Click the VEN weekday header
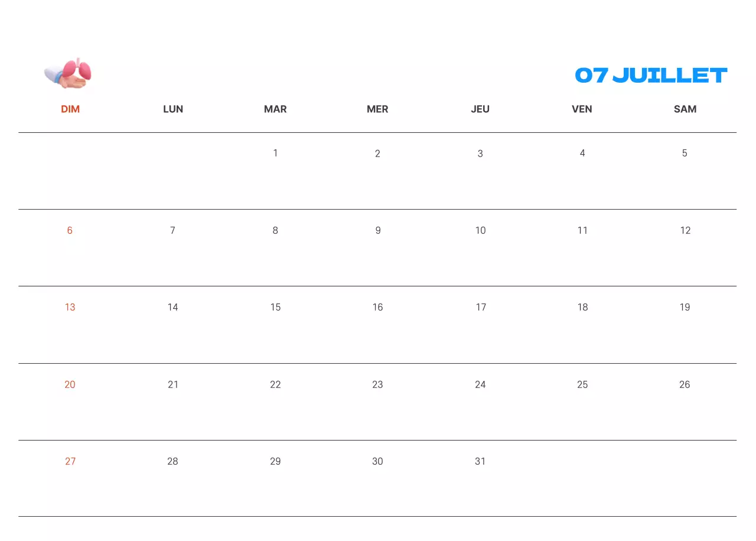 coord(582,109)
